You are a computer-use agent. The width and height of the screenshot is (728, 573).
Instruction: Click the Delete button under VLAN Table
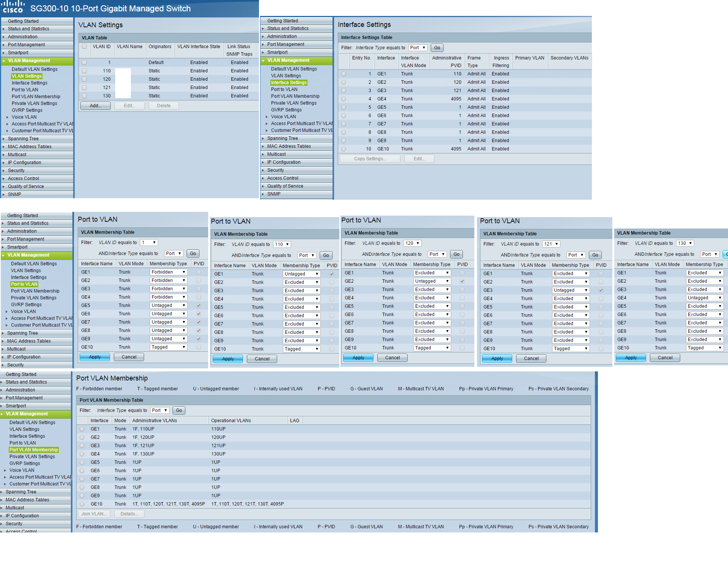164,106
